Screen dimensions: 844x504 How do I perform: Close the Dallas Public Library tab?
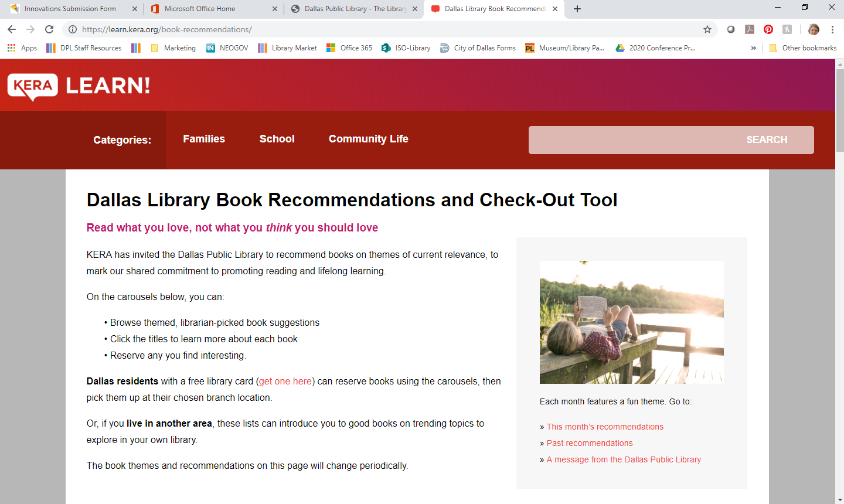[415, 9]
